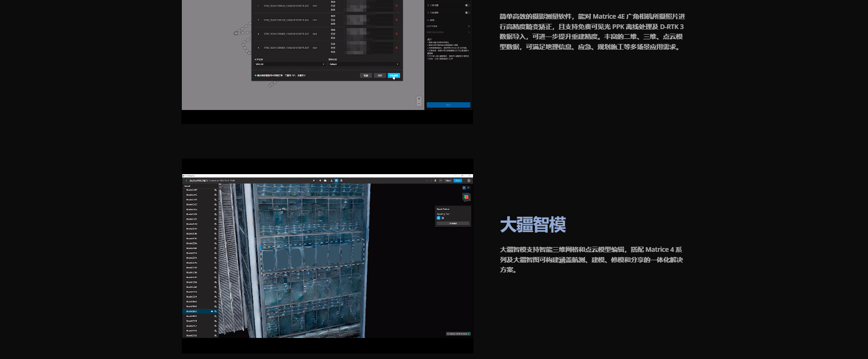Select the blue polygon selection tool under Repairing Tool
This screenshot has height=359, width=868.
pyautogui.click(x=438, y=218)
